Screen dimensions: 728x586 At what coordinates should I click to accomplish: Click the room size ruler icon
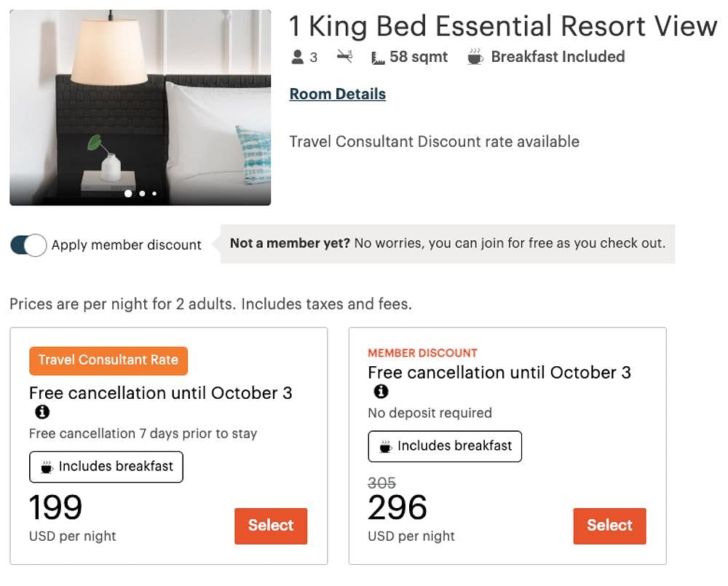point(377,58)
